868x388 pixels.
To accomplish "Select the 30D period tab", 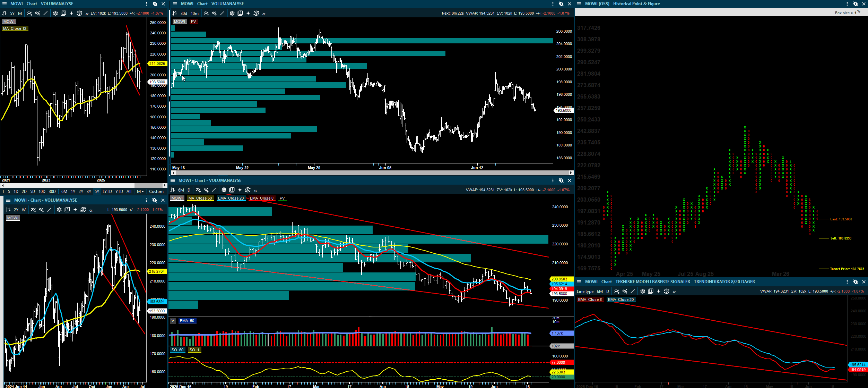I will [52, 192].
